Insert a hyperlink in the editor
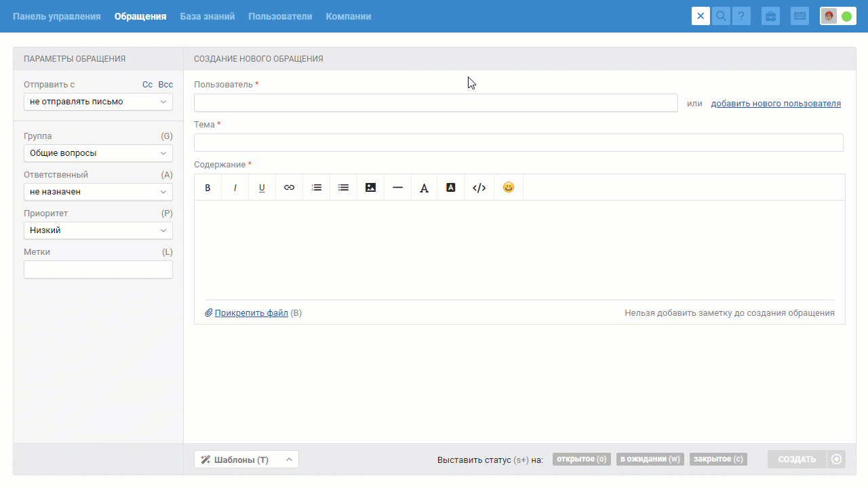Viewport: 868px width, 488px height. pyautogui.click(x=289, y=188)
